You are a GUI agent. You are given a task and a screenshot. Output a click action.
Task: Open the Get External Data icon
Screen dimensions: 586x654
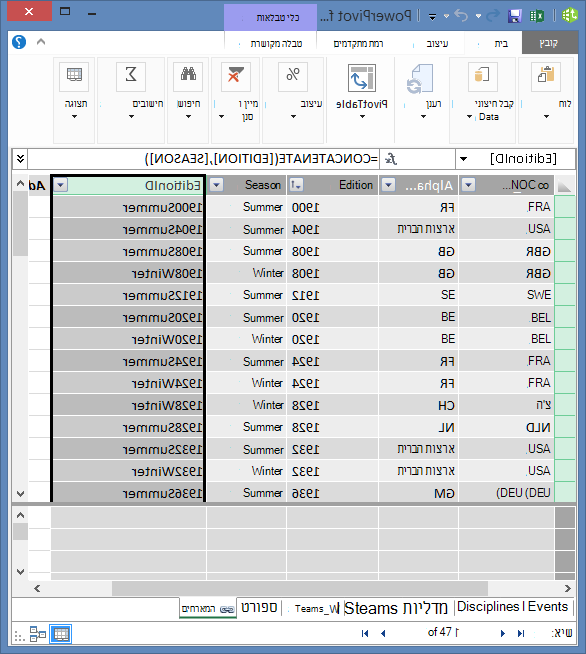click(x=483, y=76)
